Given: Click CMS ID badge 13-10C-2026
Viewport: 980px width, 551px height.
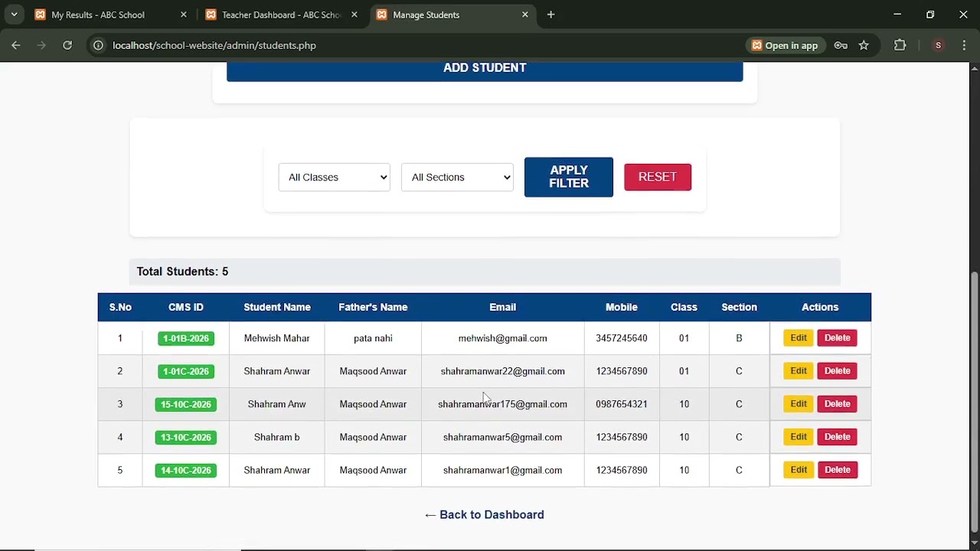Looking at the screenshot, I should 186,437.
